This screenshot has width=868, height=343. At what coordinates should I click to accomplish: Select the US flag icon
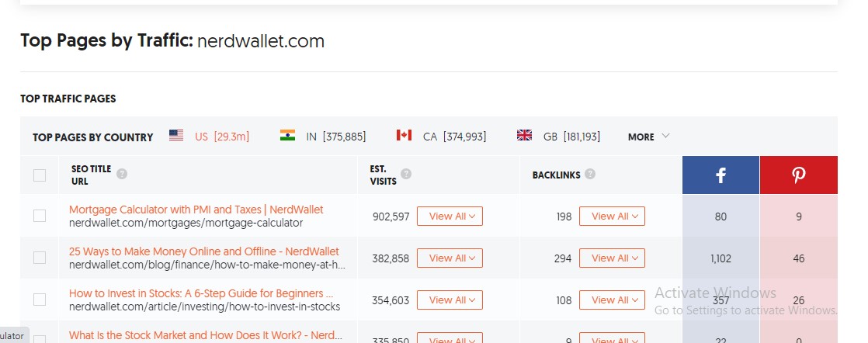pos(176,136)
